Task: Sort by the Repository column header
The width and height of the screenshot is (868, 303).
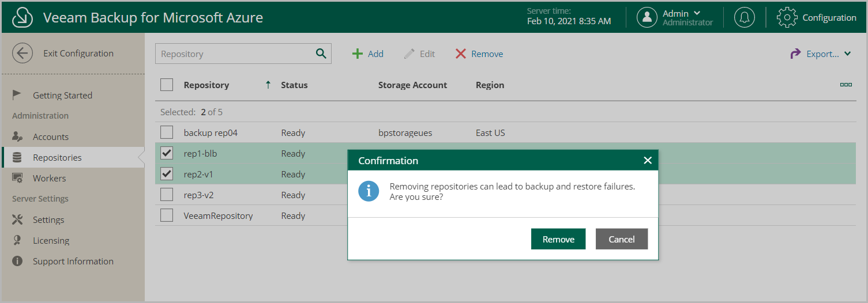Action: click(x=206, y=85)
